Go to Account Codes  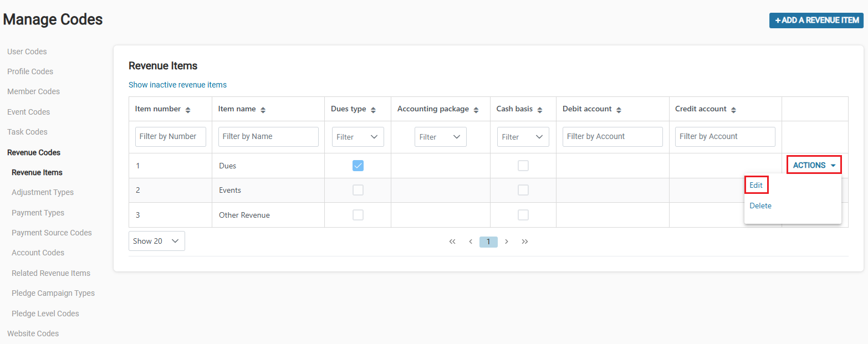(38, 253)
